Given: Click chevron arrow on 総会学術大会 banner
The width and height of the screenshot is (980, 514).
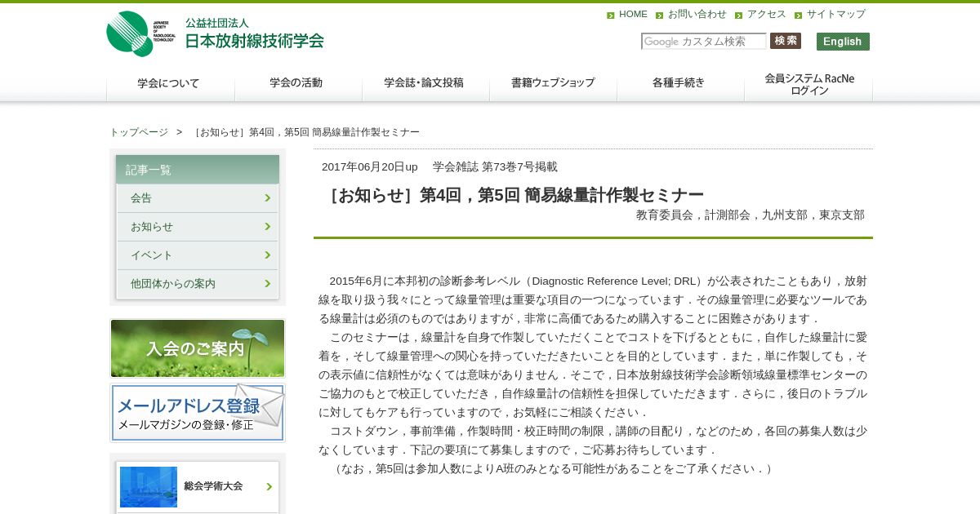Looking at the screenshot, I should [269, 487].
